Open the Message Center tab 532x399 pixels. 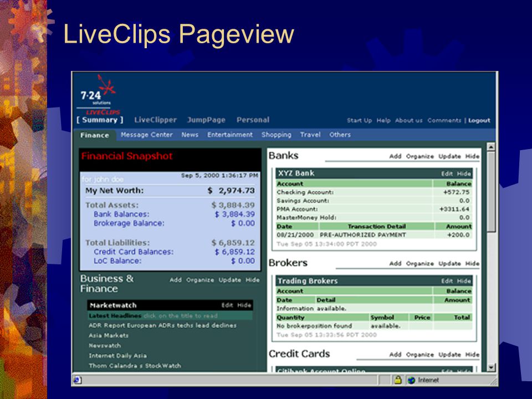pos(146,135)
